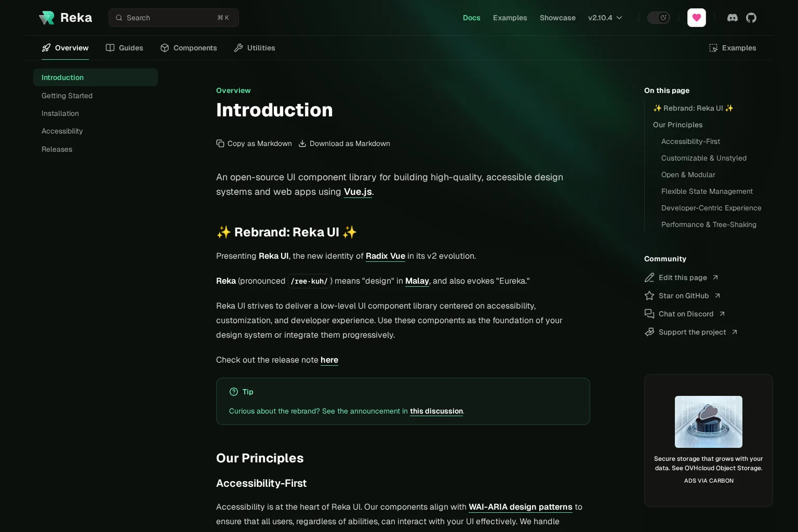Open Installation in sidebar
Screen dimensions: 798x532
pos(60,113)
